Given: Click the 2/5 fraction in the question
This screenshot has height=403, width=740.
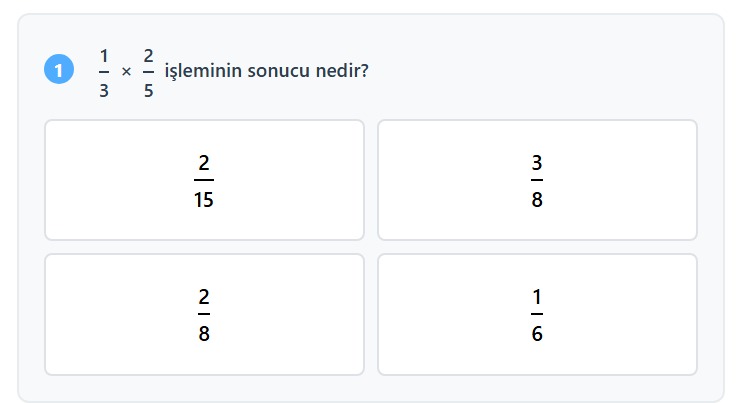Looking at the screenshot, I should tap(148, 70).
